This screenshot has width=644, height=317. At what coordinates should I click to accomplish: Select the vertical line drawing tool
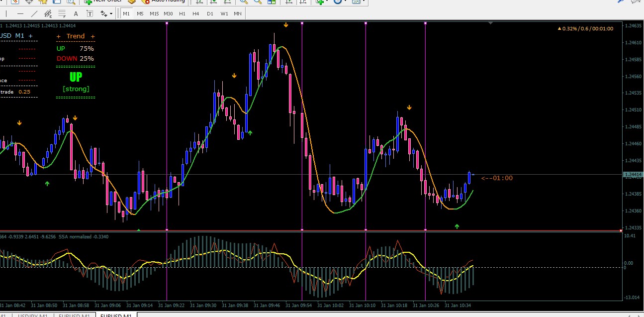coord(6,13)
